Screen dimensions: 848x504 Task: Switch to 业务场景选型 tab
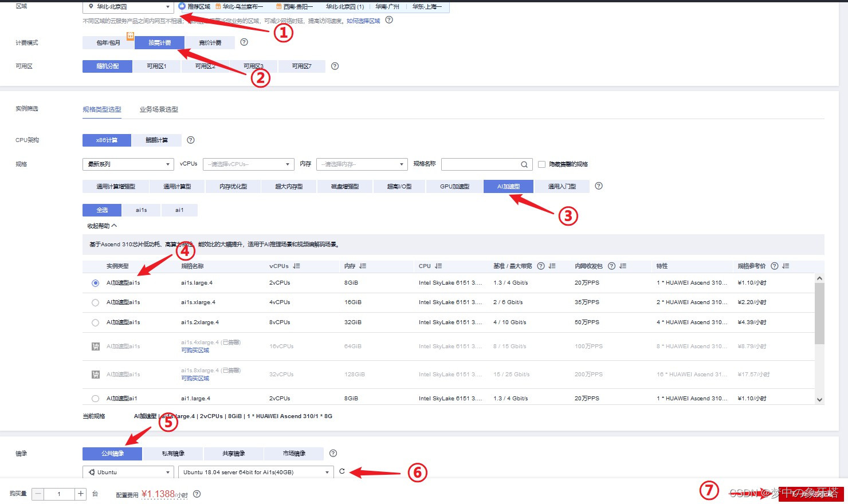click(159, 109)
